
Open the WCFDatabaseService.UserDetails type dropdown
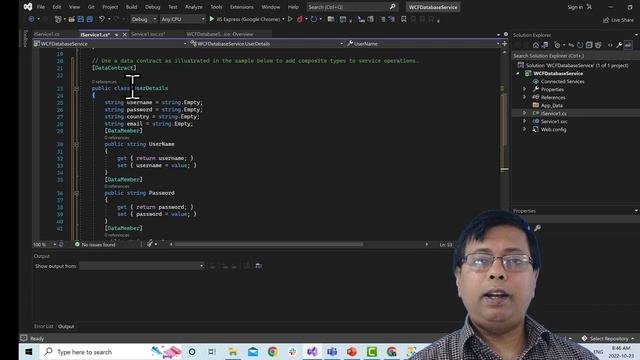(x=267, y=44)
